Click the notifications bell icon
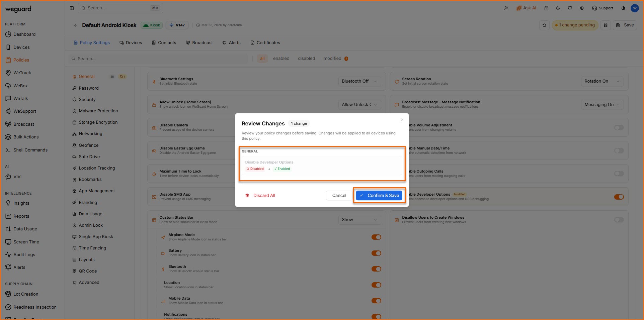This screenshot has height=320, width=644. click(570, 8)
